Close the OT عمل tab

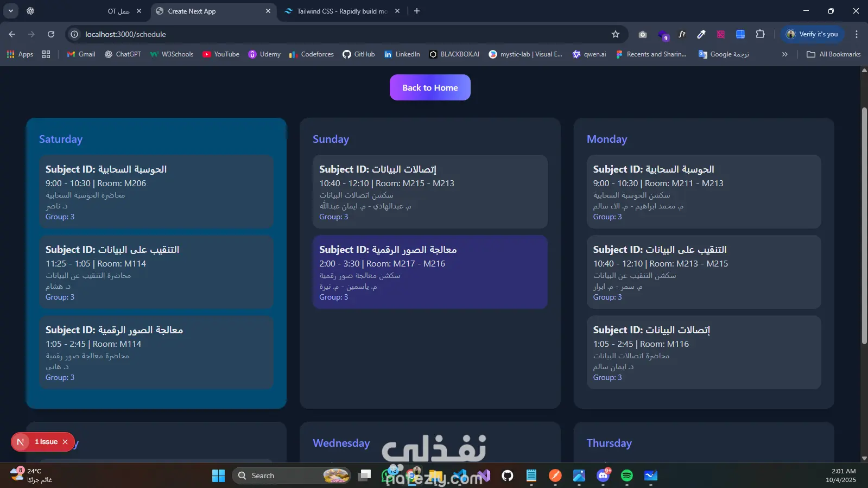click(139, 11)
